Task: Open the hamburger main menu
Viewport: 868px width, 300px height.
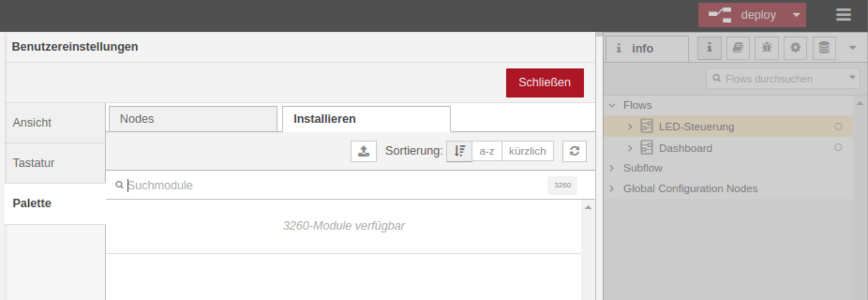Action: (843, 15)
